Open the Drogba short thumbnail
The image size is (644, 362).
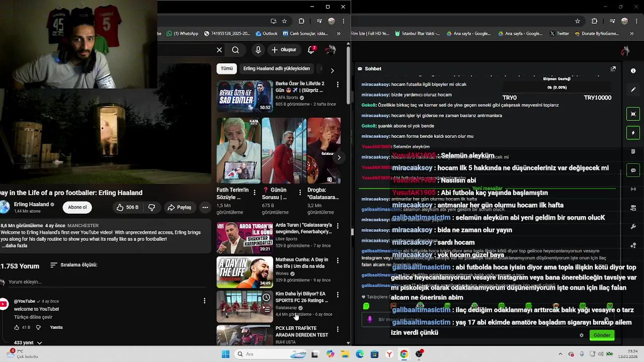click(x=324, y=151)
